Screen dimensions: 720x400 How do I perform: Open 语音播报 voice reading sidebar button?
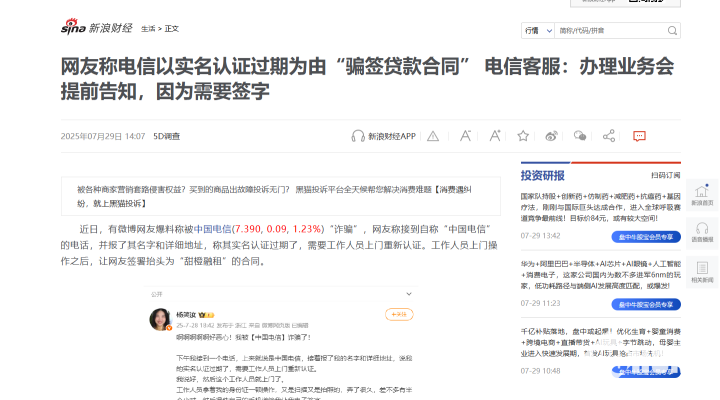pos(702,232)
